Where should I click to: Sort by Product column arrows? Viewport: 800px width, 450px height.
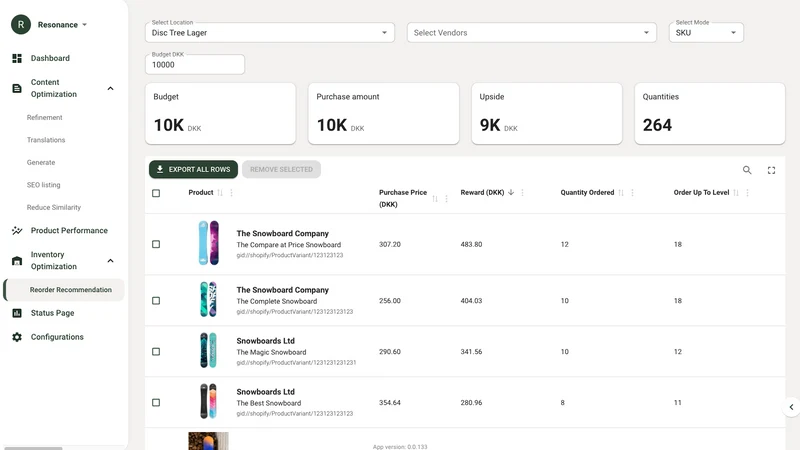(220, 193)
